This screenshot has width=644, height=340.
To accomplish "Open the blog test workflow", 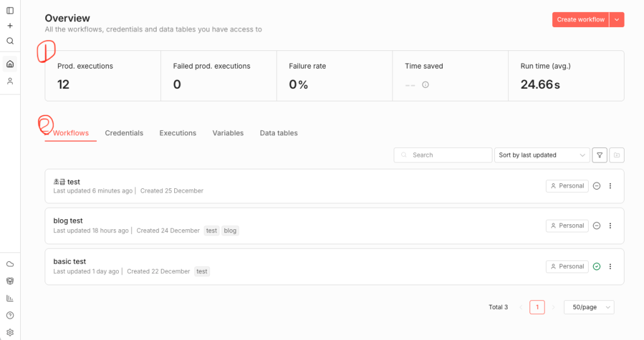I will (68, 221).
